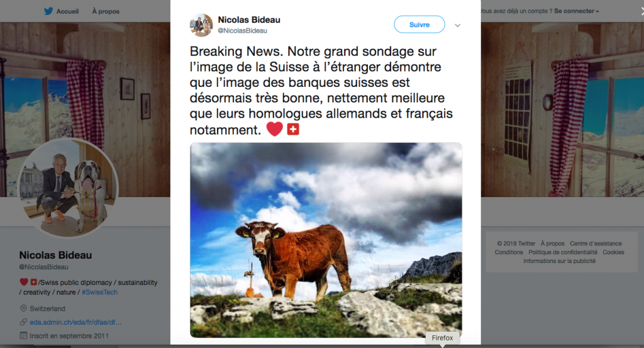The width and height of the screenshot is (644, 348).
Task: Follow Nicolas Bideau with the Suivre button
Action: [419, 25]
